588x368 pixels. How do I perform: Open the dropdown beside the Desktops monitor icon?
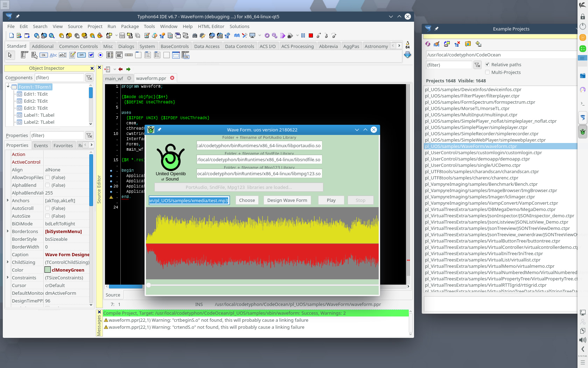(260, 35)
